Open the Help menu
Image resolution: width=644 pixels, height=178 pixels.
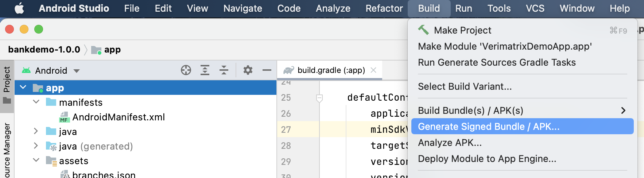pyautogui.click(x=620, y=8)
